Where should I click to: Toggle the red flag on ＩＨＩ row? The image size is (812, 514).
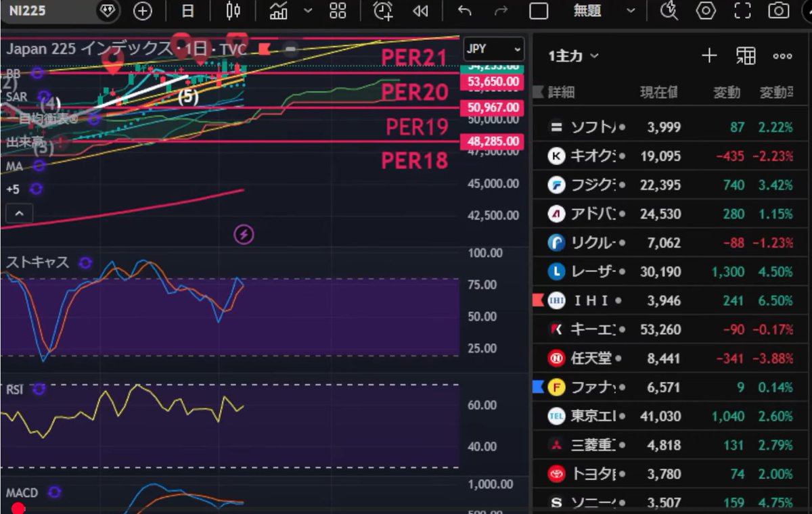pos(539,301)
